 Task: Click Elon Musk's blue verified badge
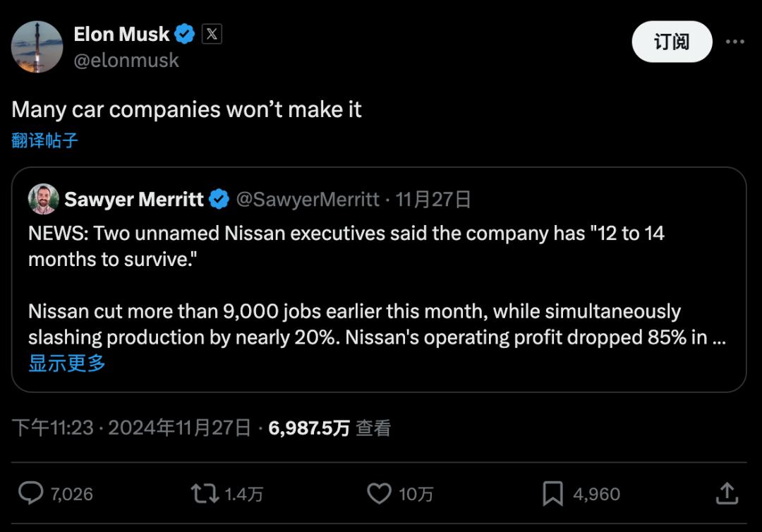point(186,33)
